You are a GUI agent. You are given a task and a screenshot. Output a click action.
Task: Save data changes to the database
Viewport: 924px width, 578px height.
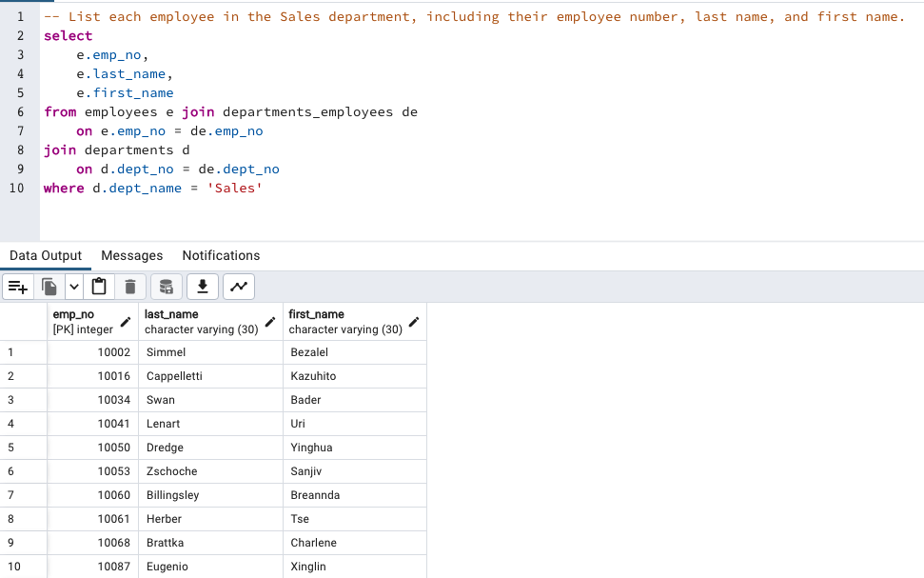pos(166,286)
